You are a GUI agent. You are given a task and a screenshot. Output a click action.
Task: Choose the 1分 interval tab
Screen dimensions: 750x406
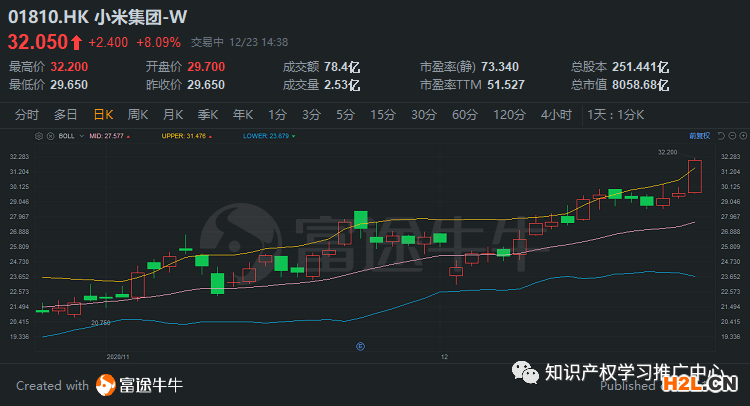pyautogui.click(x=277, y=115)
